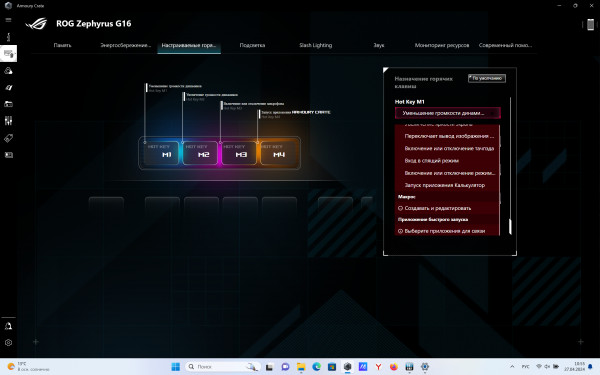Screen dimensions: 600x375
Task: Open the settings gear in the sidebar
Action: click(8, 342)
